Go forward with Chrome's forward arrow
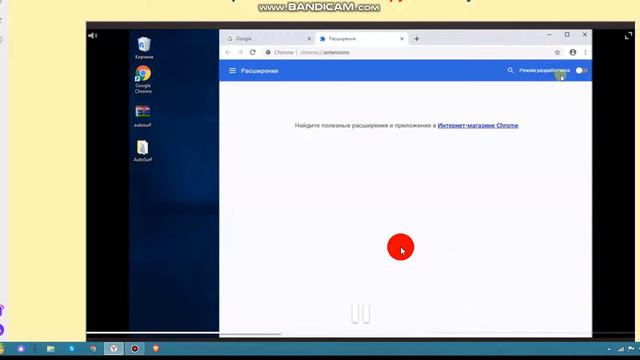Viewport: 640px width, 360px height. 240,52
